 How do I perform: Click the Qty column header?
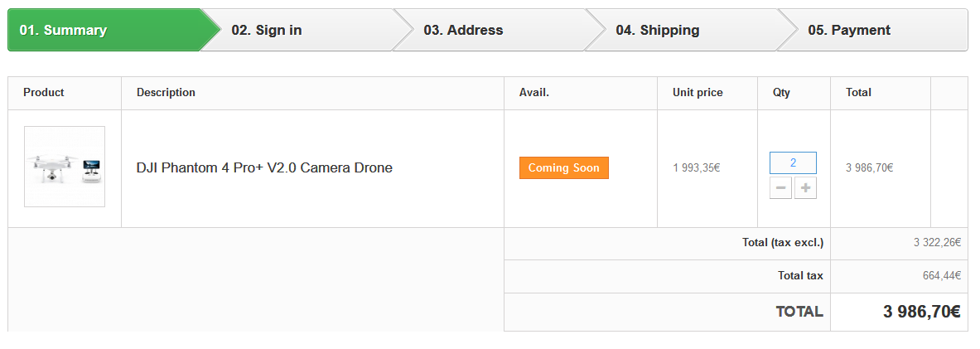click(781, 93)
